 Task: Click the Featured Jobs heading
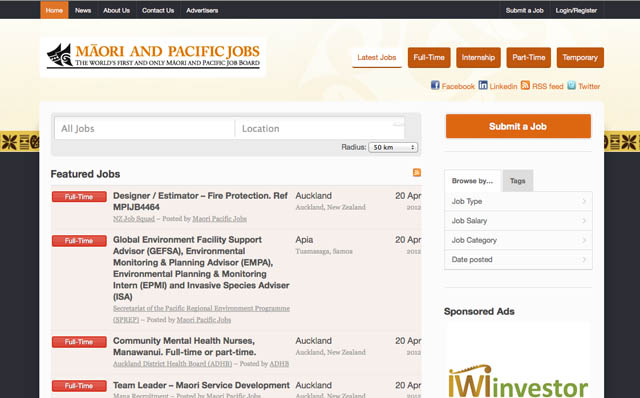[85, 174]
